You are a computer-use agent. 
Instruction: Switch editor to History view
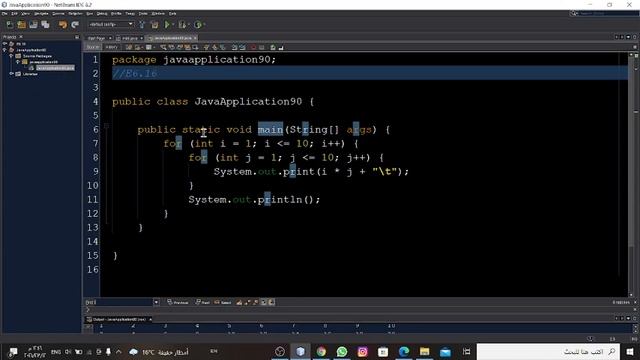tap(111, 47)
